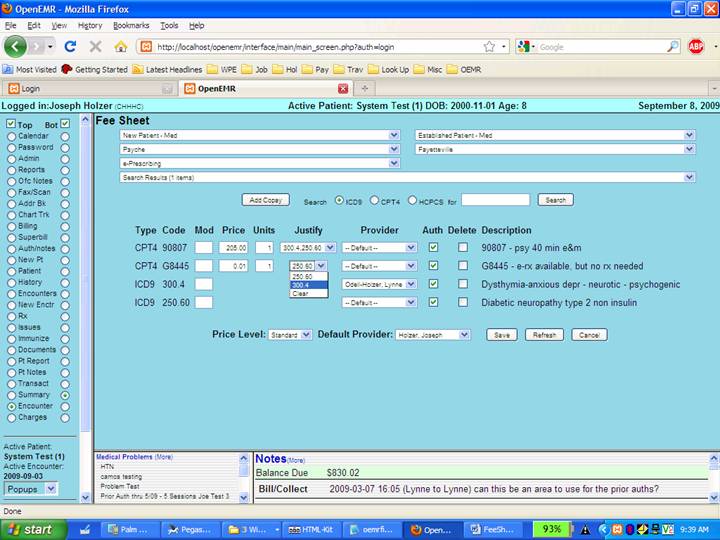Reload the page with the refresh icon
The height and width of the screenshot is (540, 720).
tap(70, 46)
